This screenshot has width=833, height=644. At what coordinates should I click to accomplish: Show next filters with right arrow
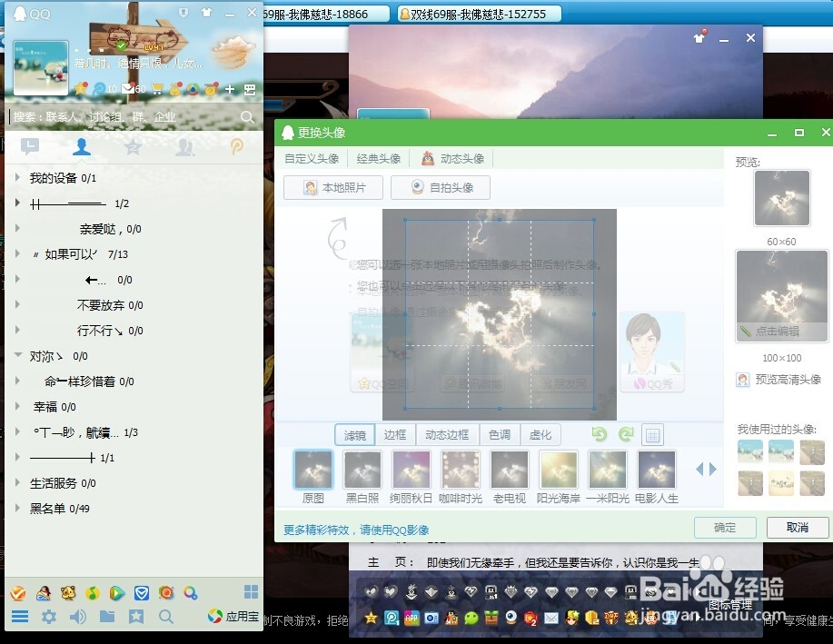[713, 469]
